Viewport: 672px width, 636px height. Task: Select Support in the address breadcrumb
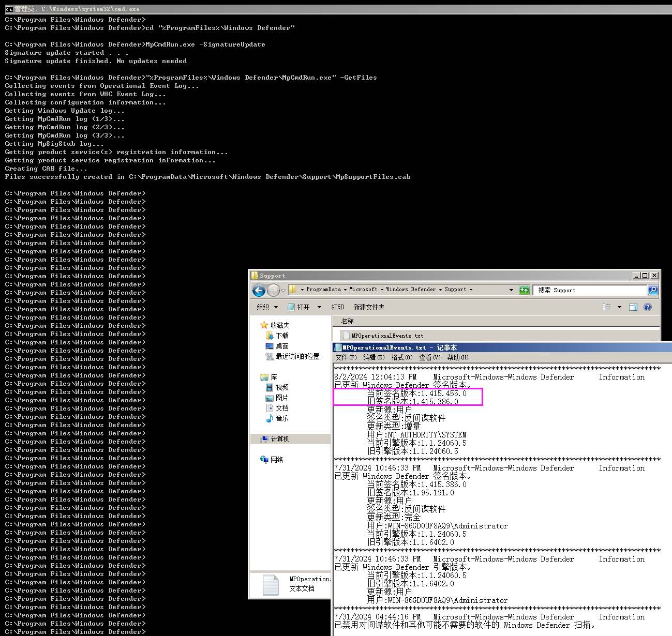click(455, 290)
